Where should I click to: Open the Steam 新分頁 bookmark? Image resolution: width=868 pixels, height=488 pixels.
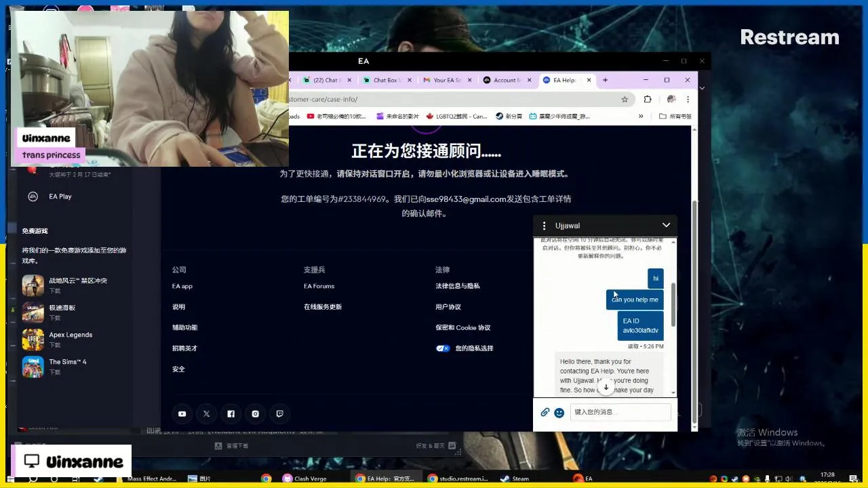509,116
